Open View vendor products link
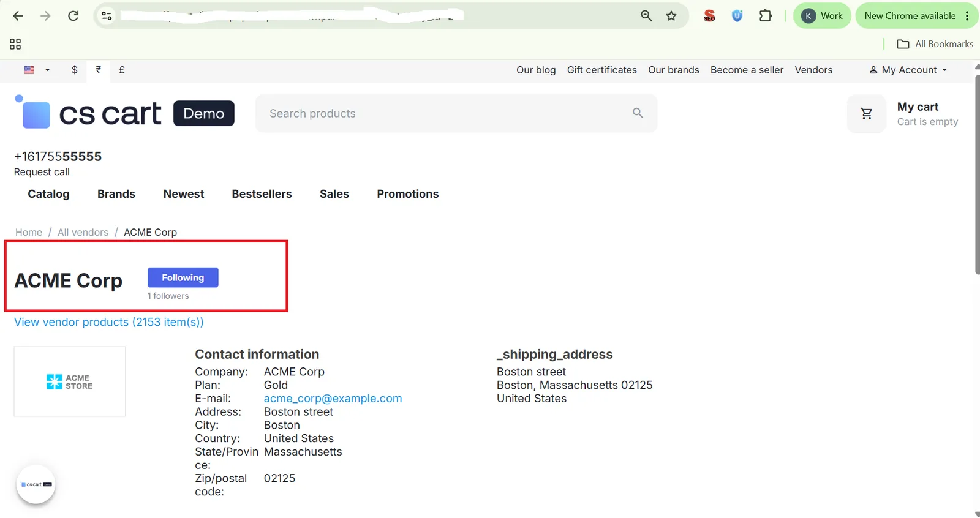 pyautogui.click(x=109, y=322)
